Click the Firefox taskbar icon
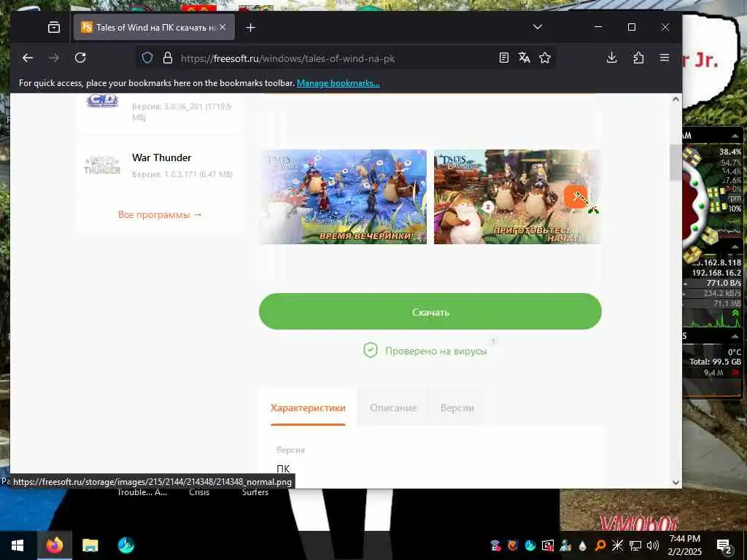The image size is (747, 560). pos(54,545)
